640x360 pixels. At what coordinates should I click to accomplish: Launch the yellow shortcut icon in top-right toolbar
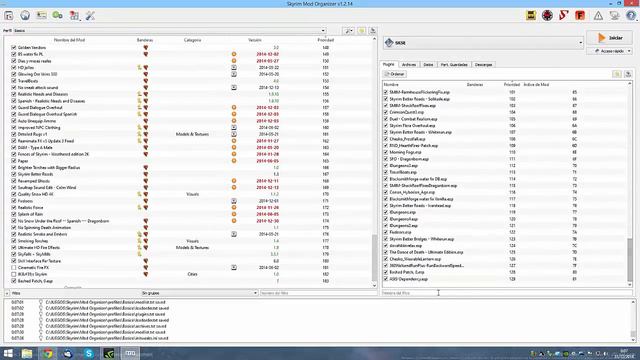click(531, 16)
